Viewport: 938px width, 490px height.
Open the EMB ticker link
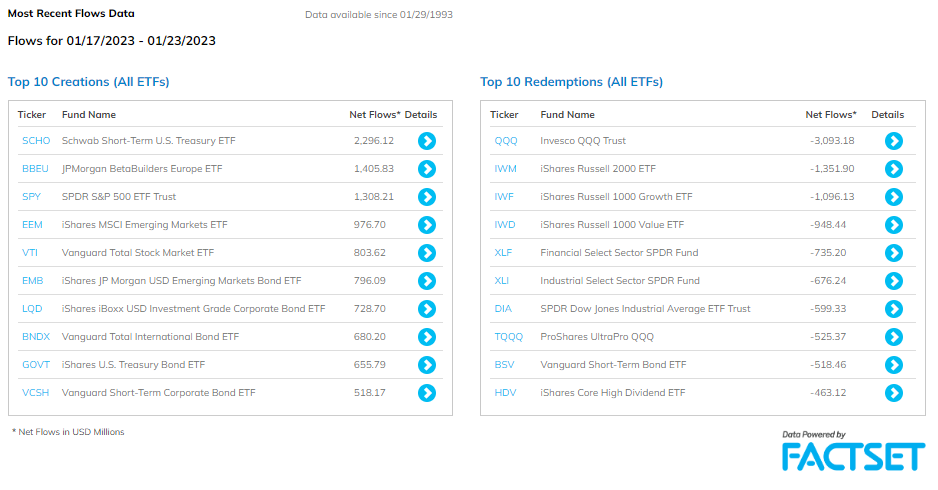32,281
